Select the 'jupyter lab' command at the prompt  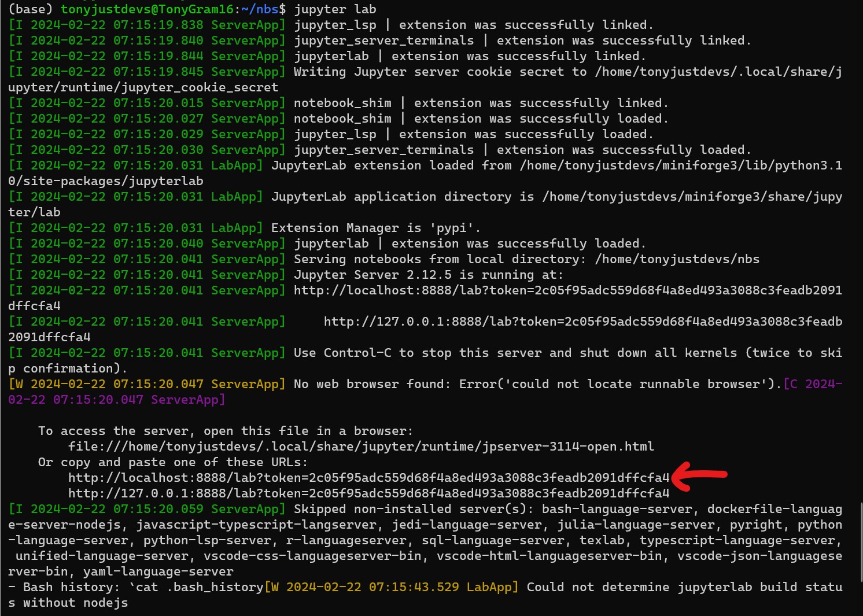[335, 9]
